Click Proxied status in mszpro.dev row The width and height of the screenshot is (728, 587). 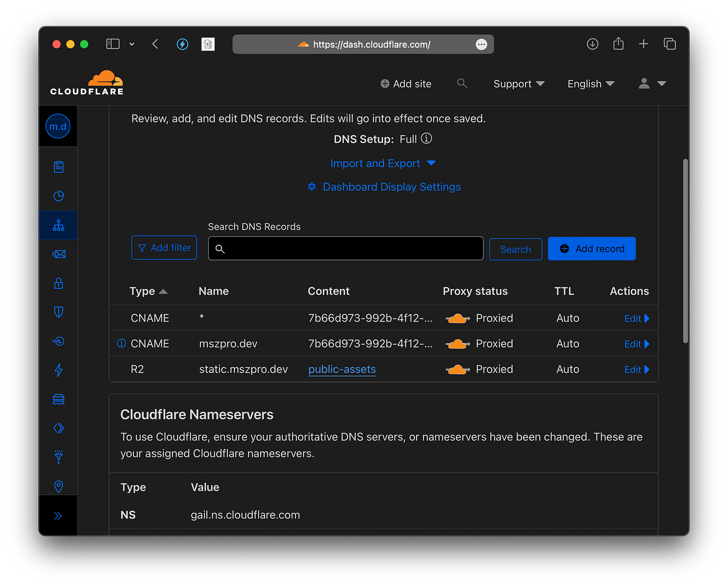click(479, 343)
